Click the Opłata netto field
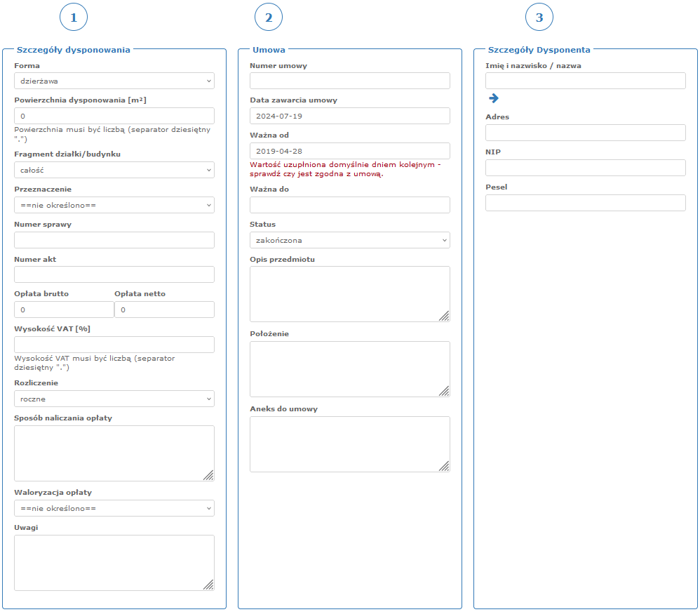The height and width of the screenshot is (612, 700). (x=164, y=310)
